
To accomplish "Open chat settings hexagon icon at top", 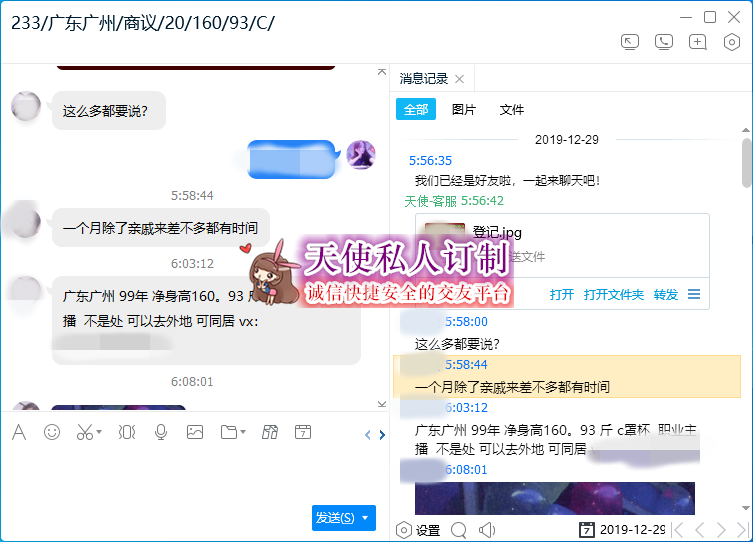I will click(x=731, y=42).
